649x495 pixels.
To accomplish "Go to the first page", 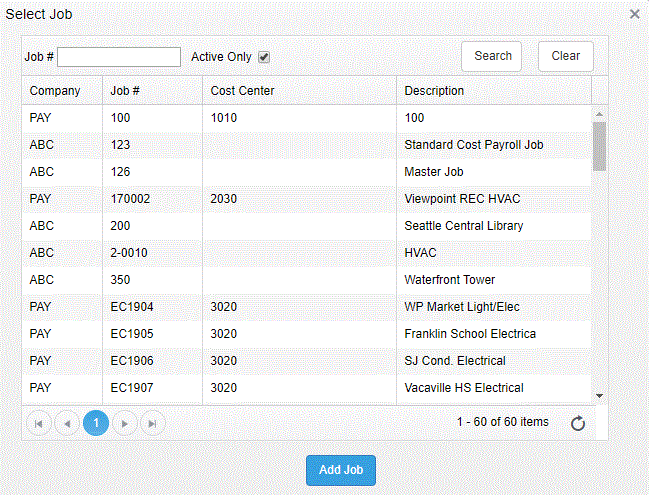I will pos(38,423).
